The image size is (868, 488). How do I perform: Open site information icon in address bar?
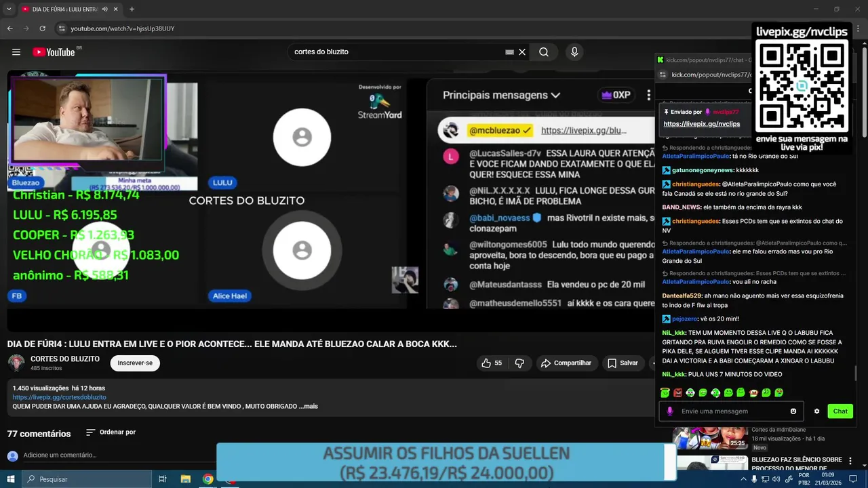[62, 28]
